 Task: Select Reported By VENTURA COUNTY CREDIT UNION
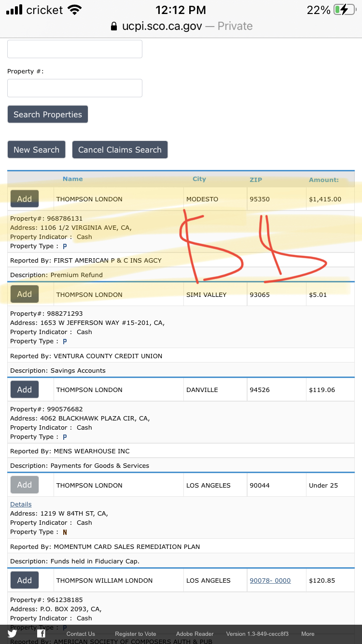(86, 356)
